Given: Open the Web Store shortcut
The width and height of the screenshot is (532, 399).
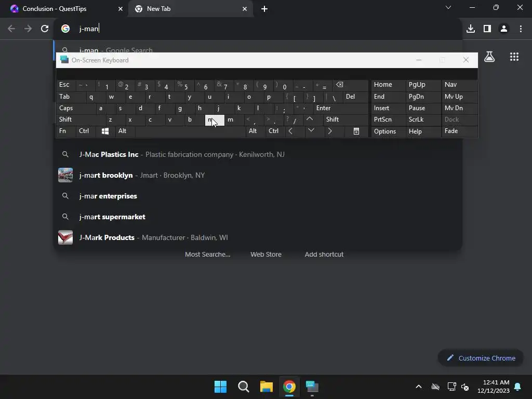Looking at the screenshot, I should tap(266, 254).
